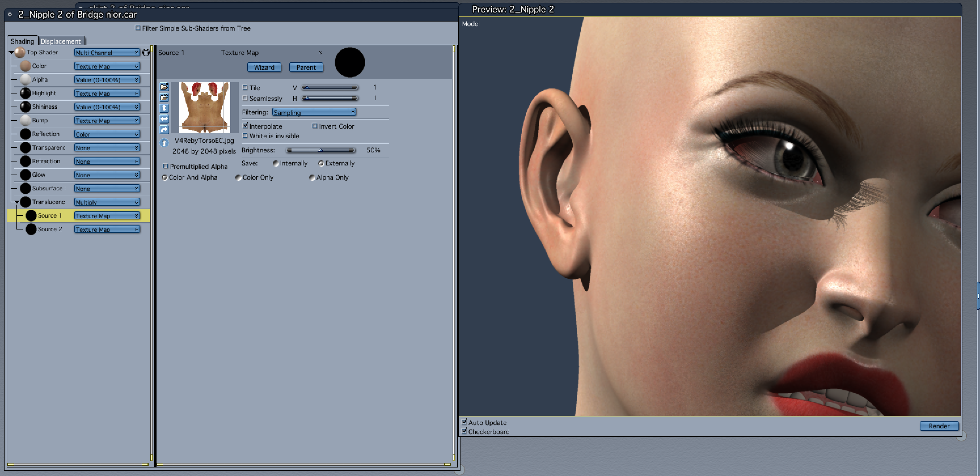Toggle the Invert Color checkbox
980x476 pixels.
[315, 126]
